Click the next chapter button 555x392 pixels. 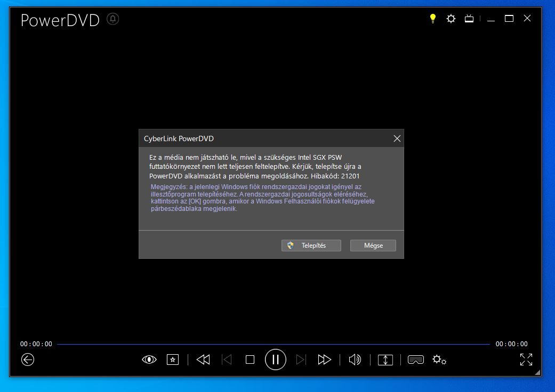click(301, 360)
